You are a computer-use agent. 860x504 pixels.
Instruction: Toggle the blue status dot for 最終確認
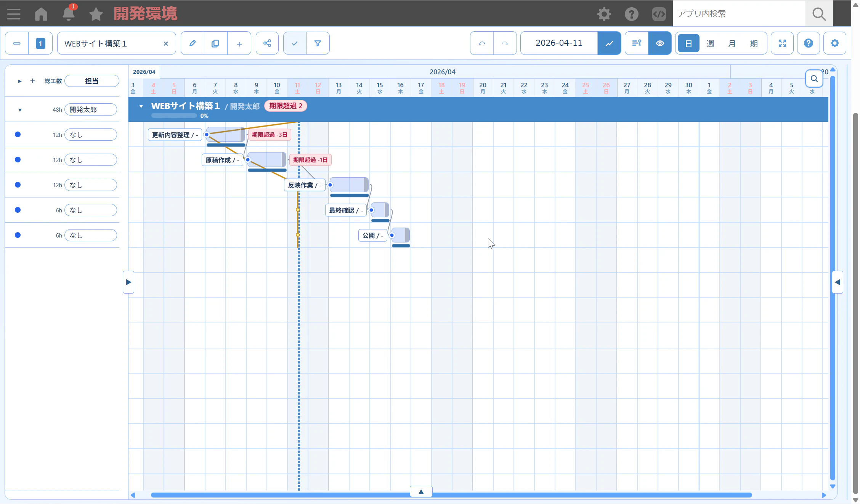tap(18, 210)
